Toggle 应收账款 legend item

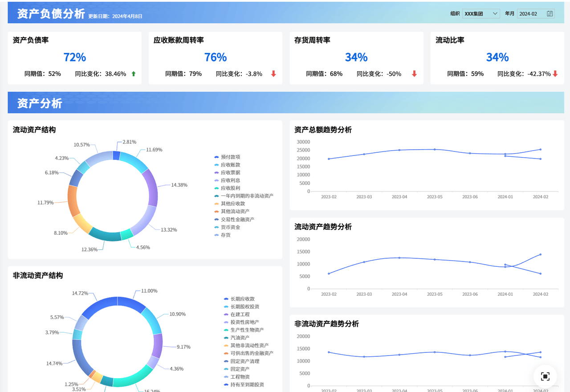227,165
